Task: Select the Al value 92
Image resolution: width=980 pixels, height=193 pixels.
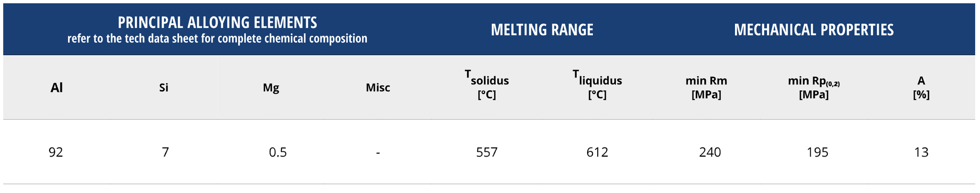Action: (x=56, y=152)
